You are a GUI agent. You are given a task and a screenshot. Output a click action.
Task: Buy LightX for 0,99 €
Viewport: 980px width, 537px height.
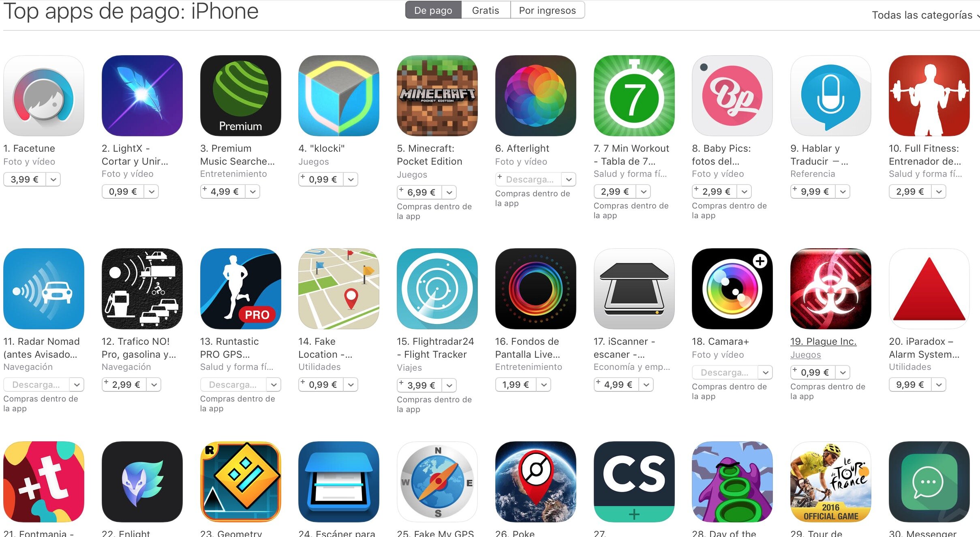click(x=123, y=191)
